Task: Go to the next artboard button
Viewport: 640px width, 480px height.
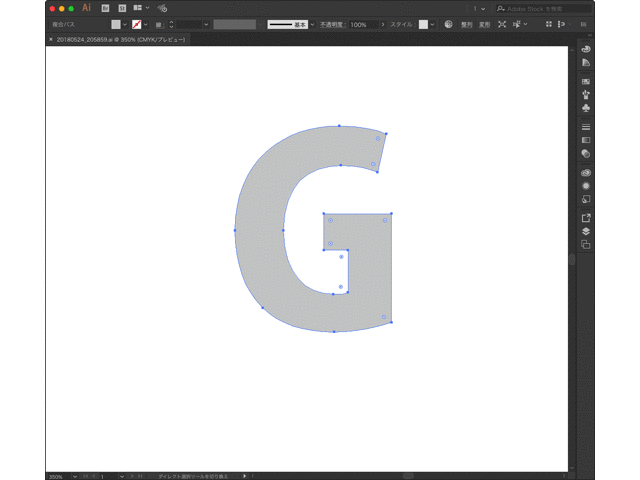Action: tap(132, 476)
